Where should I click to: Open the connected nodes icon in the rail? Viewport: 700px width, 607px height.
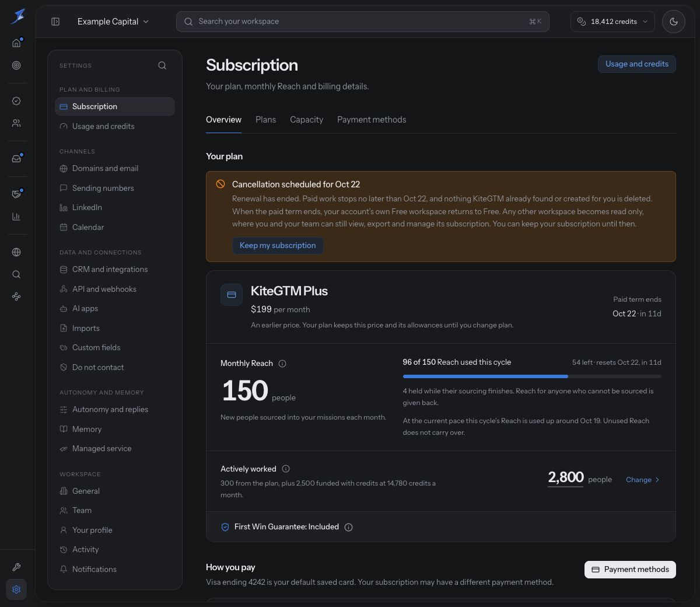(x=16, y=296)
